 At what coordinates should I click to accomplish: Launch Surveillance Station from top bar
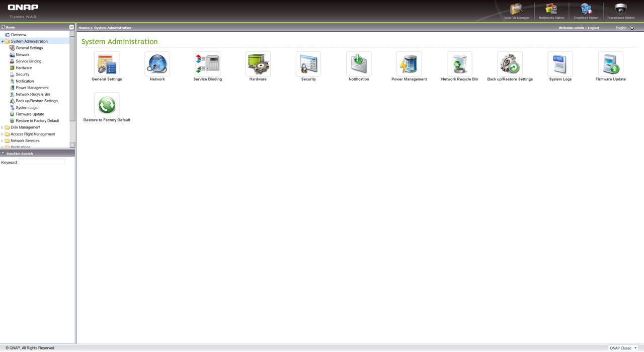[621, 11]
